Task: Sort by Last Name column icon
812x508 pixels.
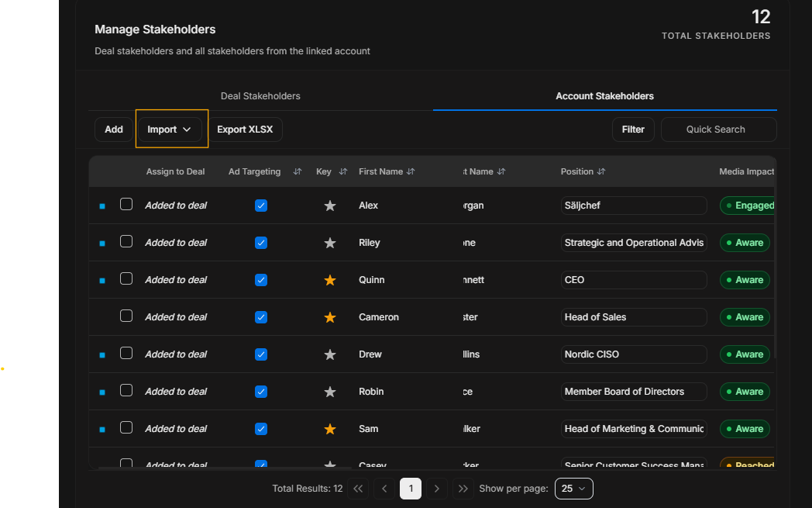Action: (x=501, y=171)
